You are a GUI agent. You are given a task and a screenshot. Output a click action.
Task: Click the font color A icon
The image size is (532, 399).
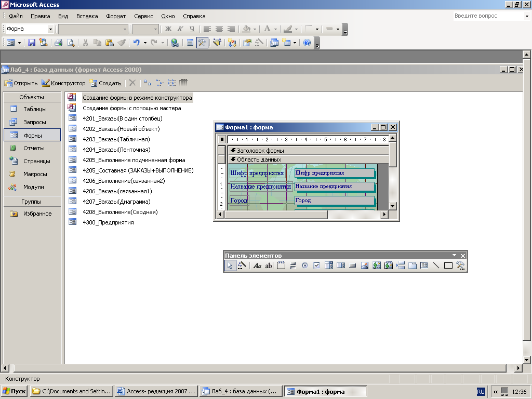[268, 29]
